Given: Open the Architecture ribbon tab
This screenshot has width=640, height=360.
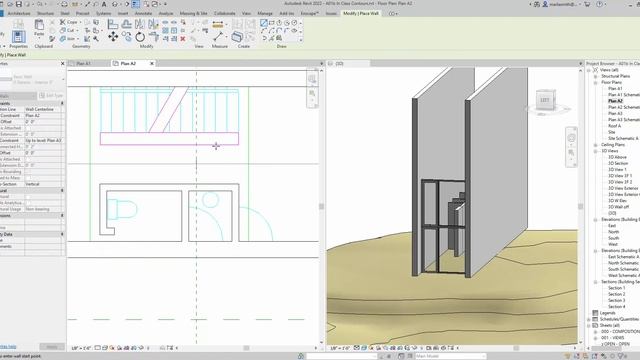Looking at the screenshot, I should (x=19, y=13).
